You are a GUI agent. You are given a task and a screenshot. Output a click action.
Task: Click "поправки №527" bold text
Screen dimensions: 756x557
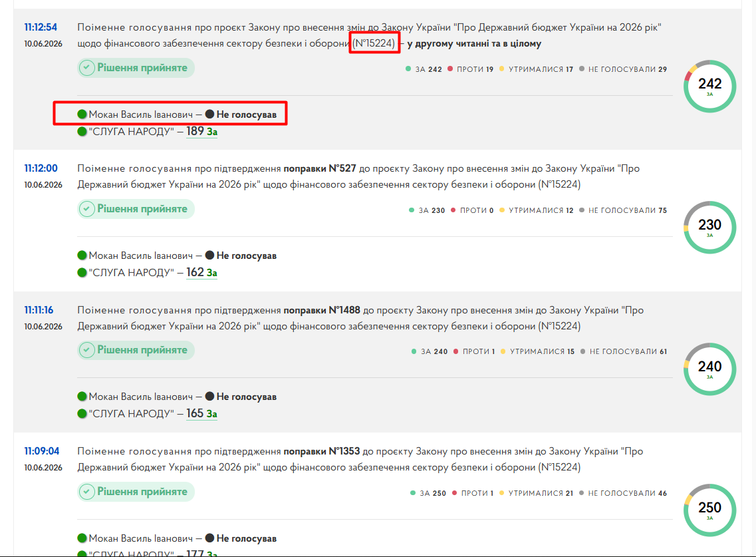(320, 168)
